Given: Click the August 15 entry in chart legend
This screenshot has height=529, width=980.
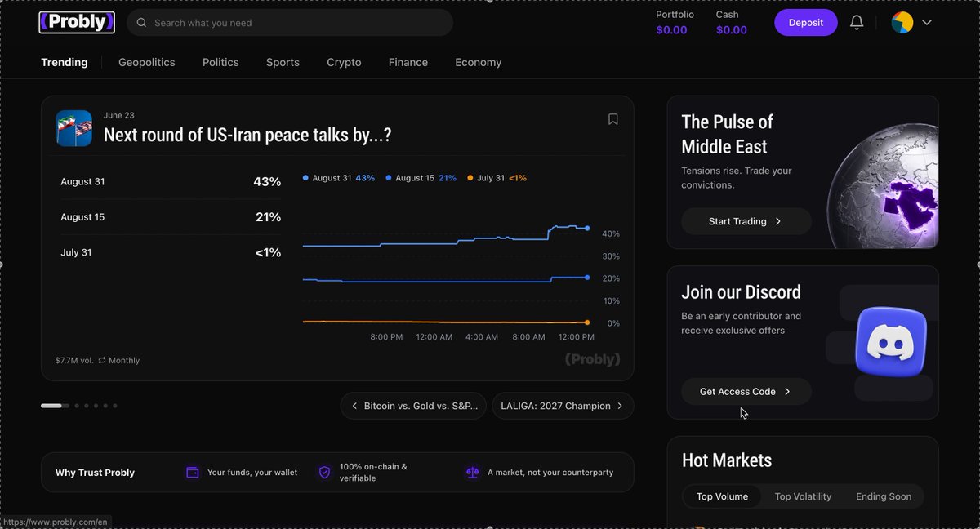Looking at the screenshot, I should tap(421, 178).
